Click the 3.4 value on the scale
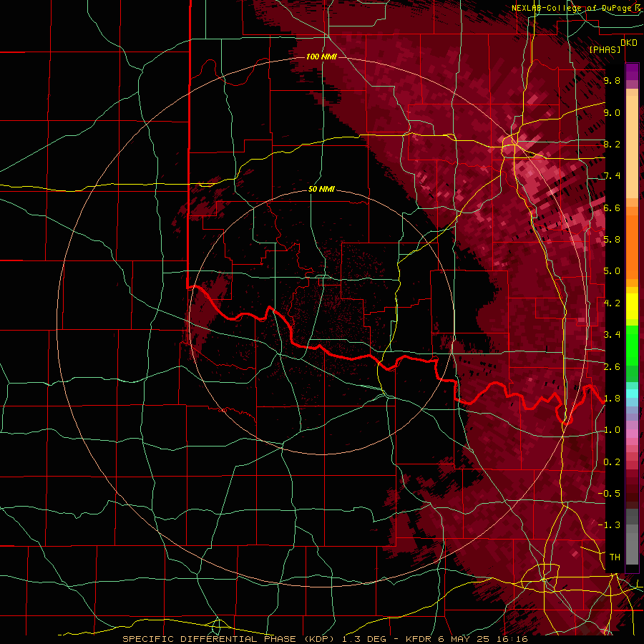This screenshot has height=644, width=644. (612, 335)
